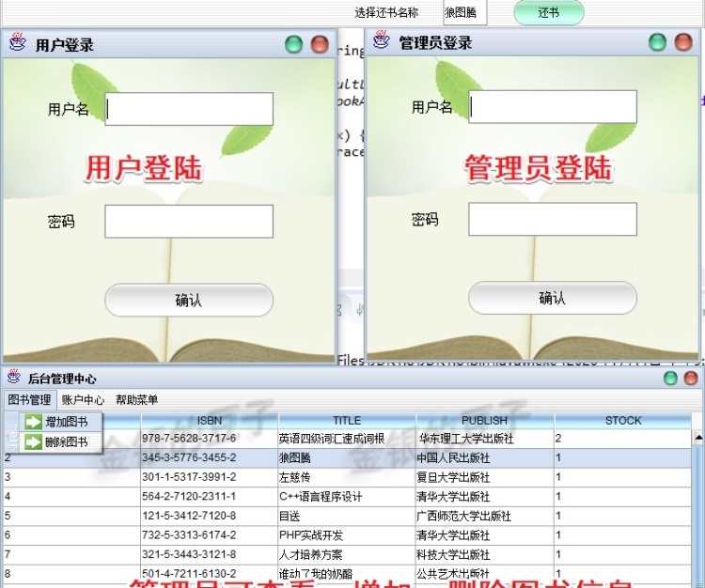This screenshot has width=705, height=588.
Task: Select ISBN cell 978-7-5628-3717-6
Action: (210, 438)
